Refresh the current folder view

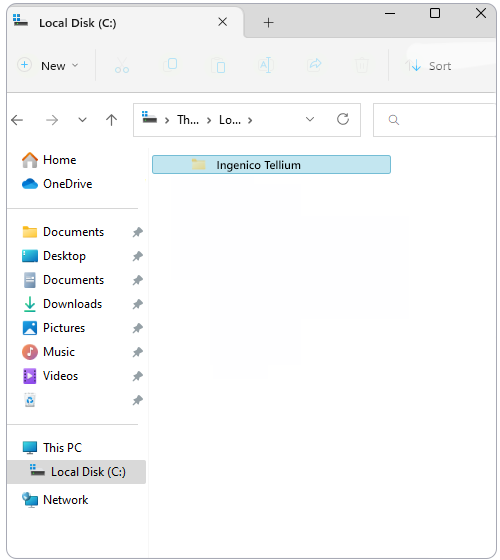(343, 119)
